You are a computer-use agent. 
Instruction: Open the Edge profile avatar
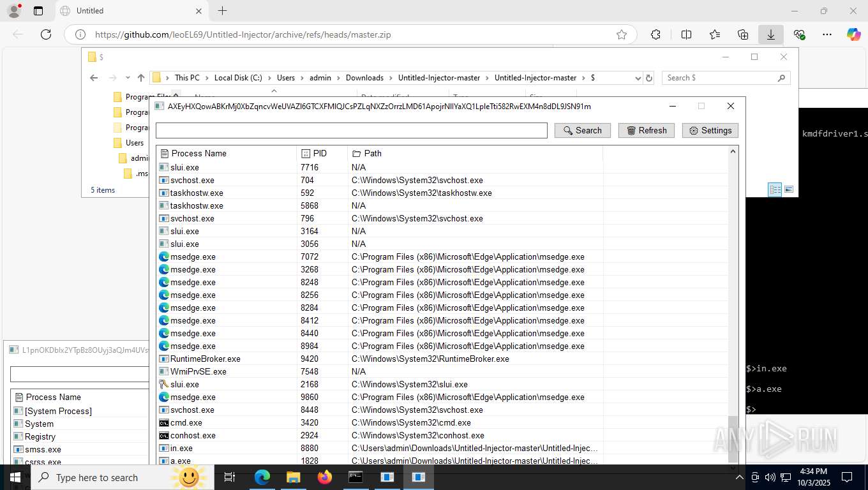(14, 10)
